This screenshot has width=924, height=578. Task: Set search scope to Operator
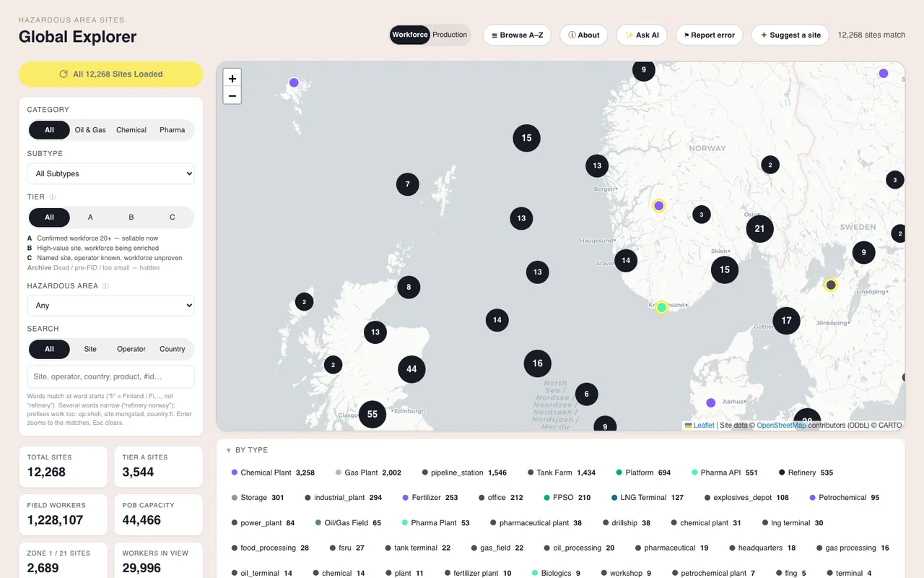pyautogui.click(x=131, y=349)
